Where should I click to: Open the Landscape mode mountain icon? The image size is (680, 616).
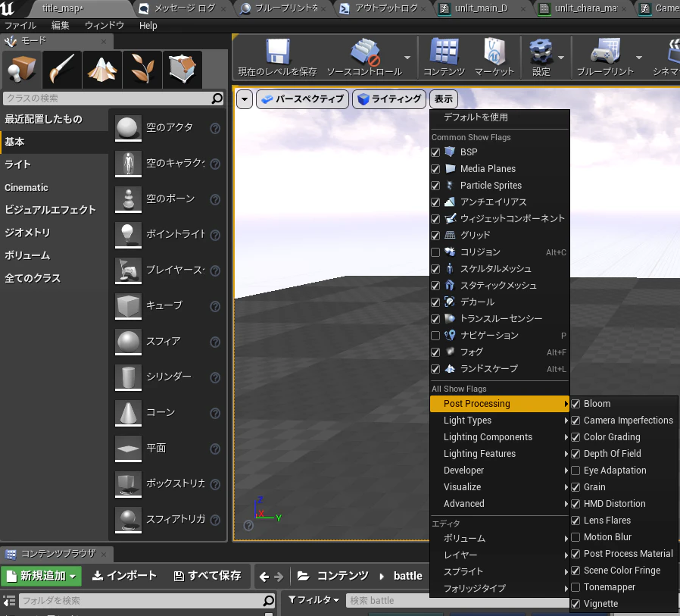pyautogui.click(x=102, y=70)
